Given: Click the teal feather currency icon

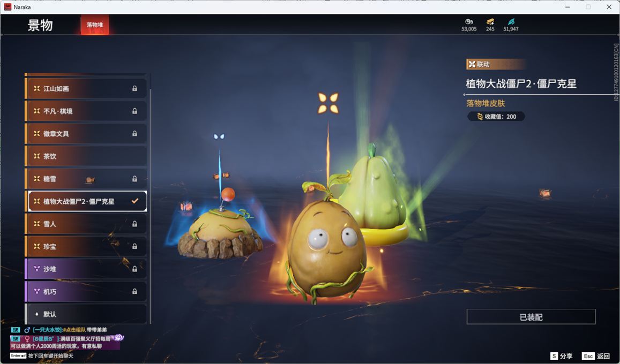Looking at the screenshot, I should tap(511, 21).
